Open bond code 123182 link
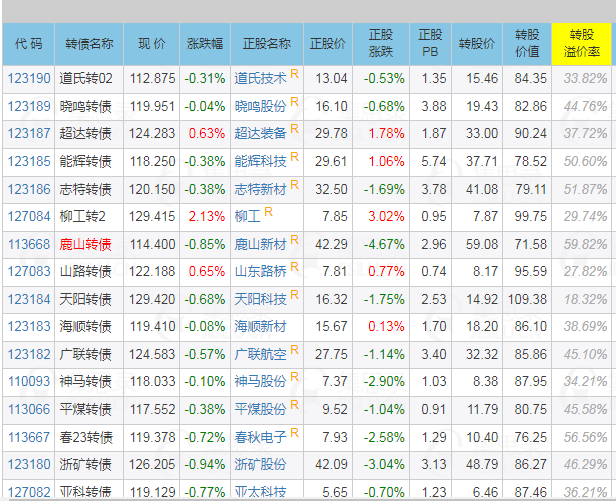This screenshot has width=616, height=501. (29, 354)
